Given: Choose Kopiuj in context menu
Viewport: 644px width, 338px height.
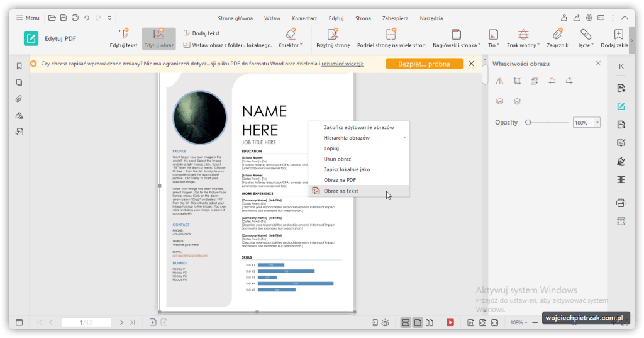Looking at the screenshot, I should point(358,149).
